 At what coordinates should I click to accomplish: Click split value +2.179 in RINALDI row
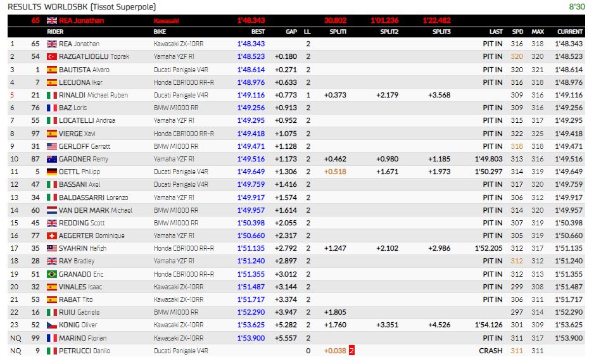click(x=387, y=95)
